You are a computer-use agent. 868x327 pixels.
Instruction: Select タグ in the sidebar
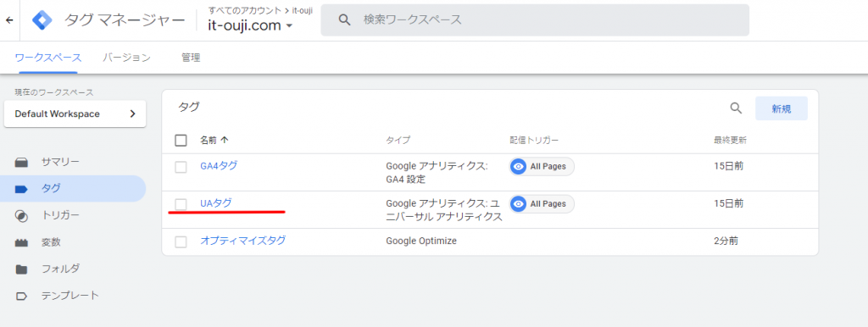(x=73, y=189)
